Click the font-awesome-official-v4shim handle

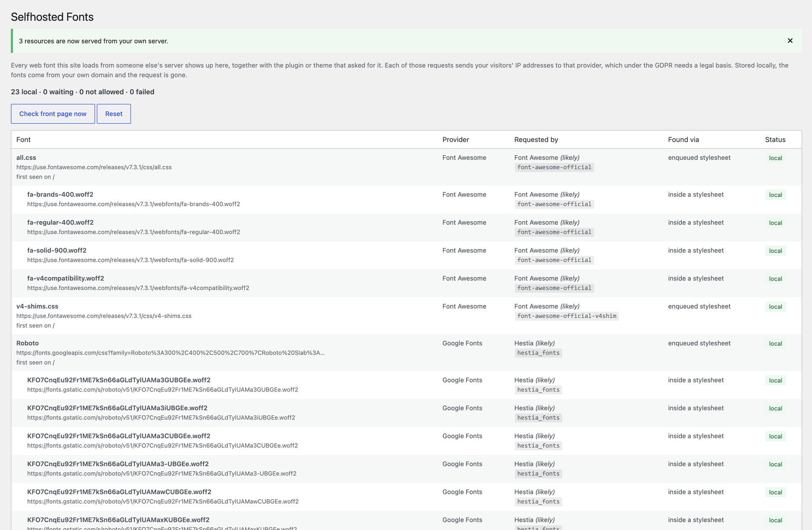tap(567, 316)
